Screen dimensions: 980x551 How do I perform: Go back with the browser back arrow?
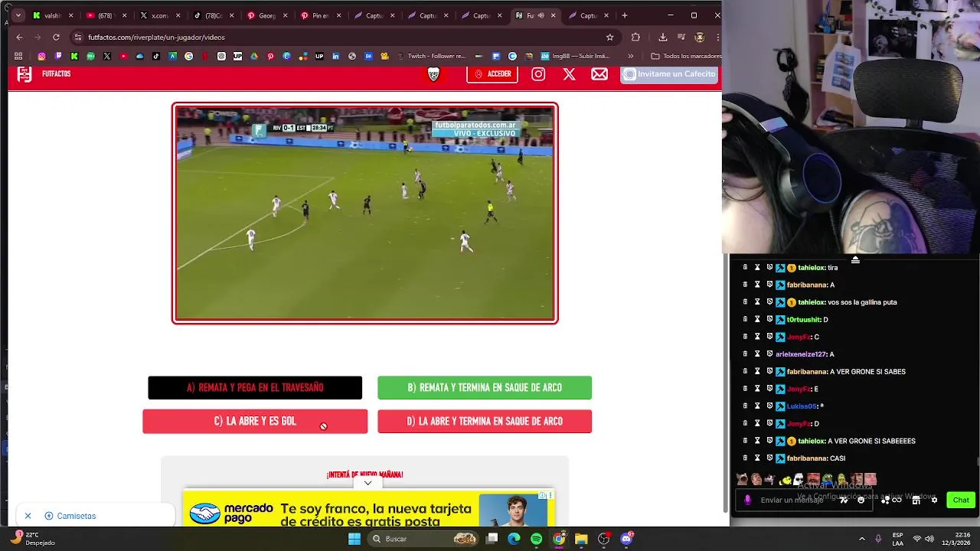19,37
